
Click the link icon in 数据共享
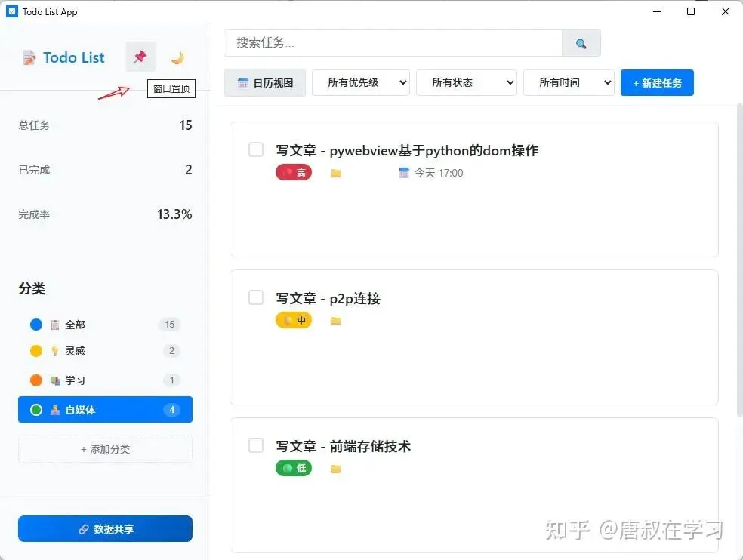click(83, 529)
